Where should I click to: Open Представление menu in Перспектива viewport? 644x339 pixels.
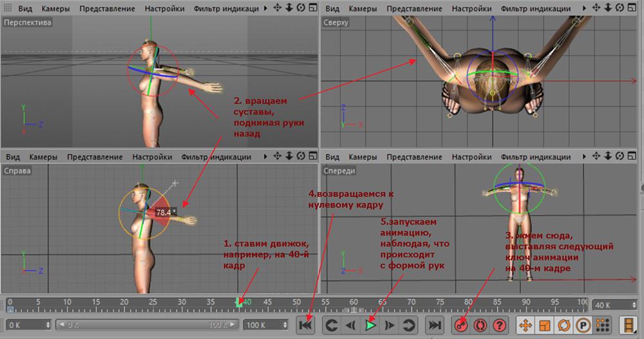click(x=107, y=8)
